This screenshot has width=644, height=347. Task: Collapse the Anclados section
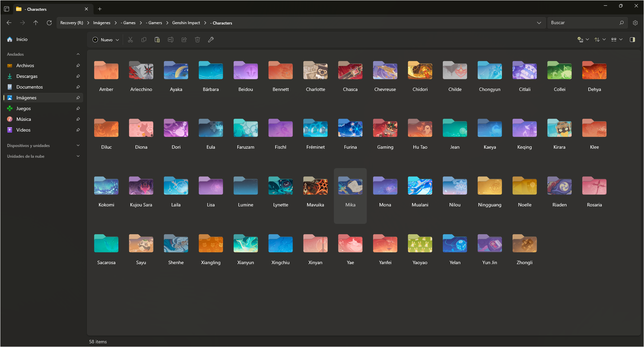78,54
